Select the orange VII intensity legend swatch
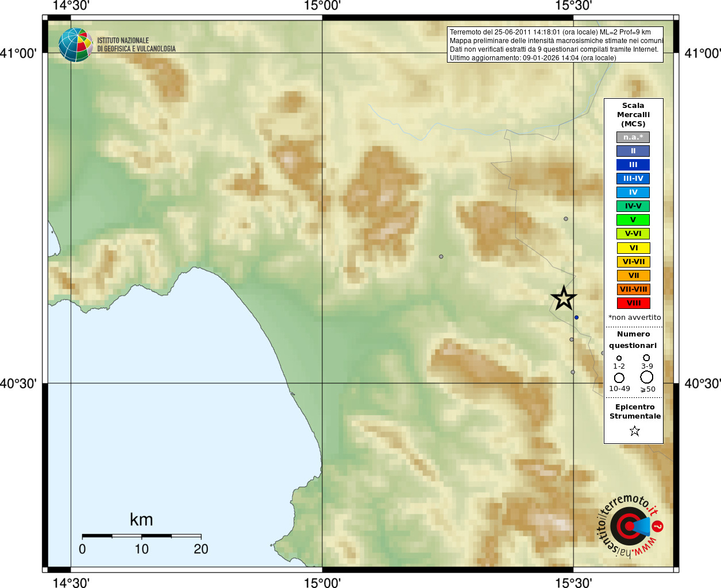 coord(634,276)
